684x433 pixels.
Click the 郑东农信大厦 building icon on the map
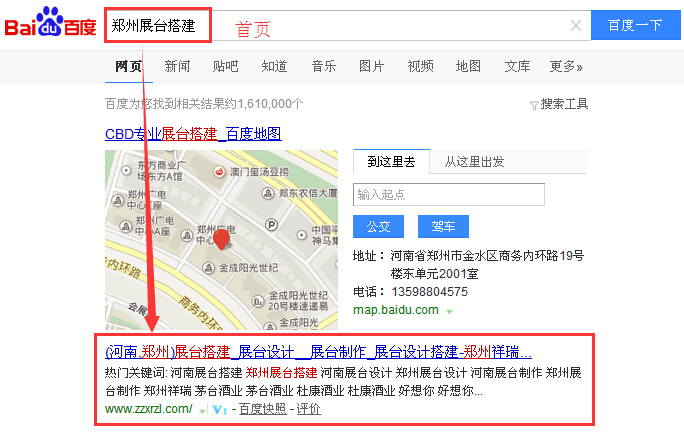pyautogui.click(x=267, y=193)
